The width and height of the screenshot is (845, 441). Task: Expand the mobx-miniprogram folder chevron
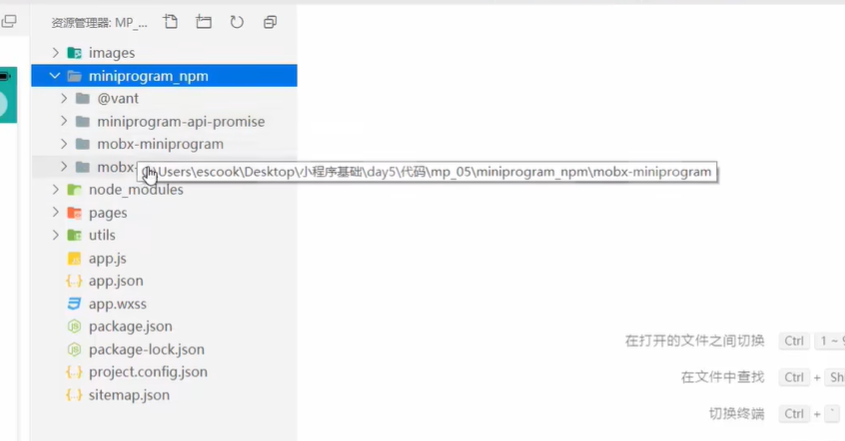[64, 144]
